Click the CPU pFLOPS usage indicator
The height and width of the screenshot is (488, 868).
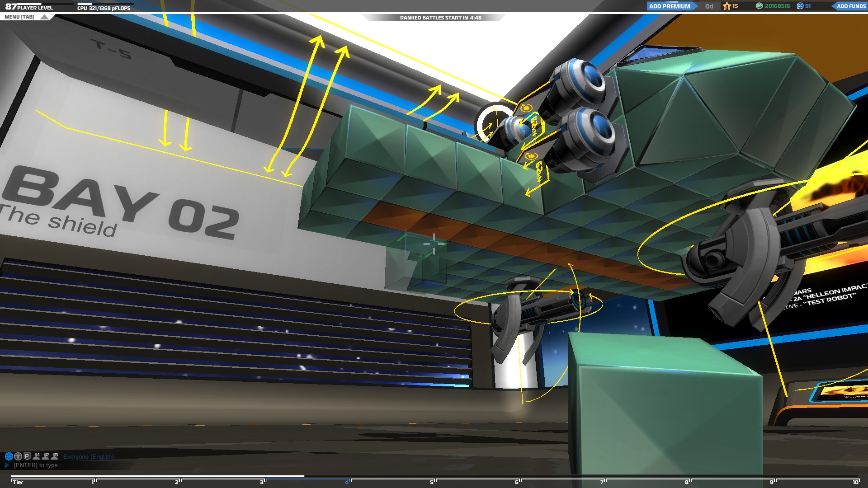104,8
